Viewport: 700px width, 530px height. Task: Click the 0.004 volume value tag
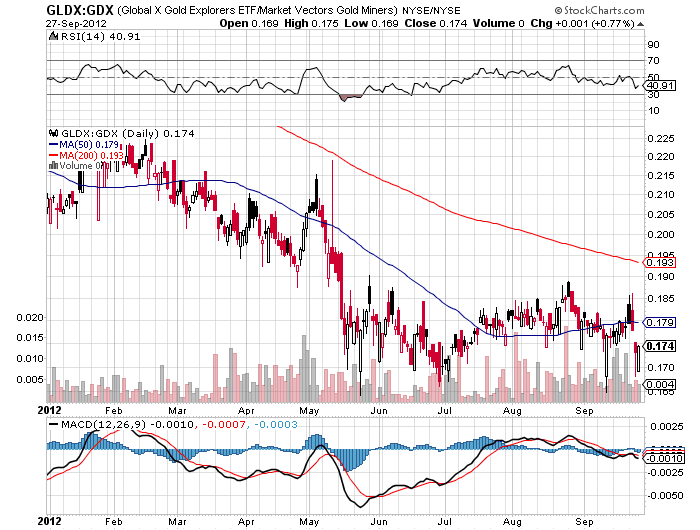click(x=660, y=384)
